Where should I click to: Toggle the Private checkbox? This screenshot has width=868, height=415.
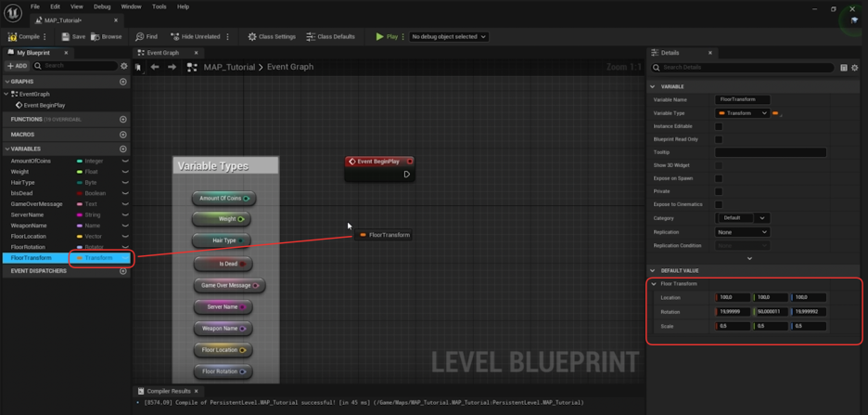coord(719,191)
